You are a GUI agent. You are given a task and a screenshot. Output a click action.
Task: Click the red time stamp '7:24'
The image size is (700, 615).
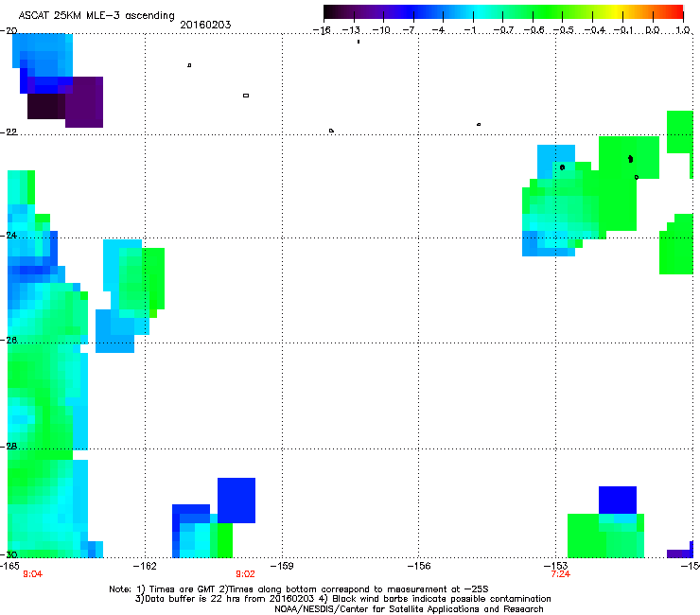(x=561, y=574)
